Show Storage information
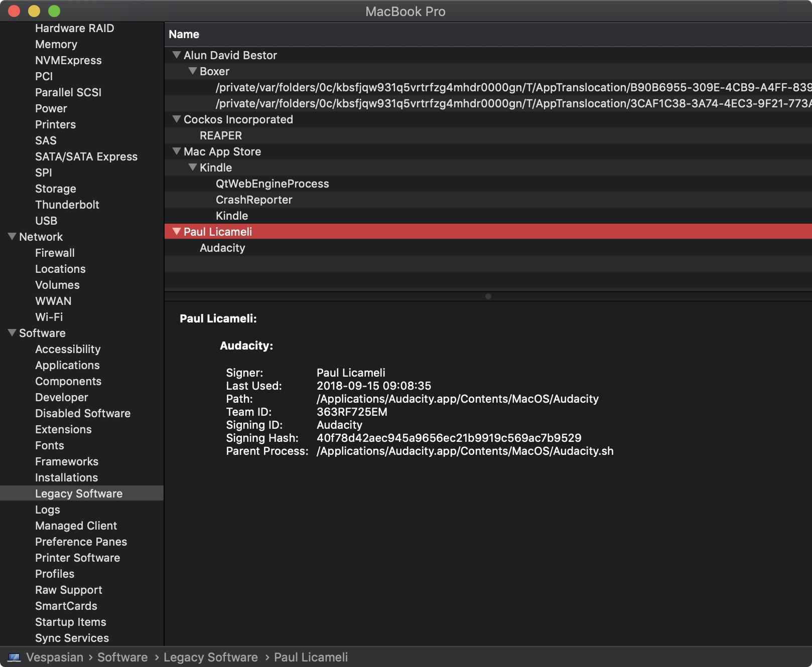This screenshot has width=812, height=667. [56, 189]
